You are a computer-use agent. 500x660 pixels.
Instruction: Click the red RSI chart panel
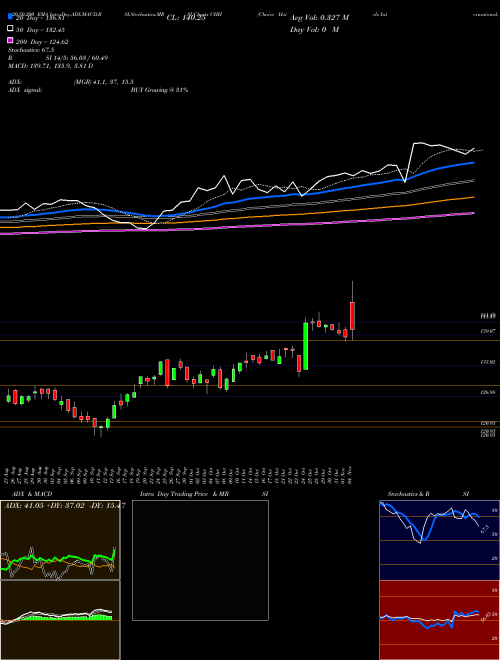439,620
